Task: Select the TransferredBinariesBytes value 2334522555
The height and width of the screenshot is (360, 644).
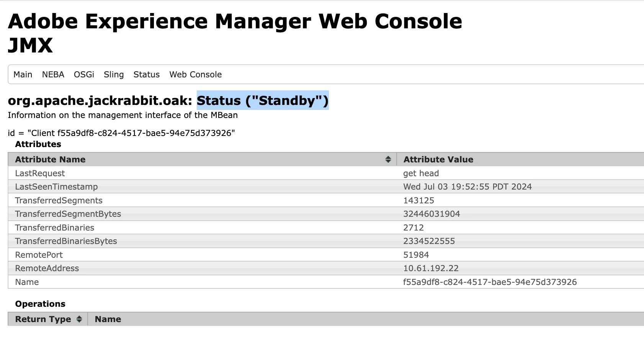Action: pyautogui.click(x=429, y=241)
